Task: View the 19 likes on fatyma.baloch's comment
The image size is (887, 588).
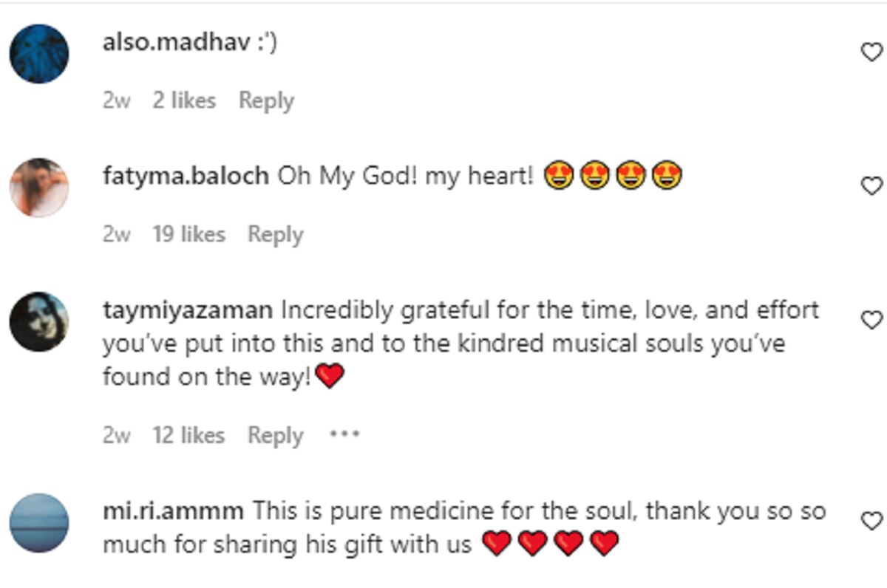Action: (188, 234)
